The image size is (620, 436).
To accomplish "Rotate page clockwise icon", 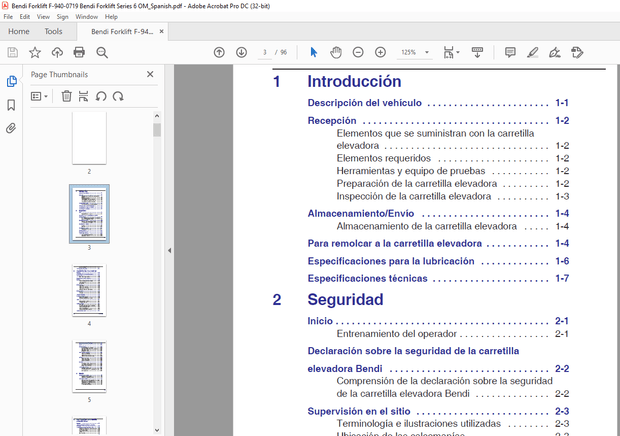I will 118,96.
